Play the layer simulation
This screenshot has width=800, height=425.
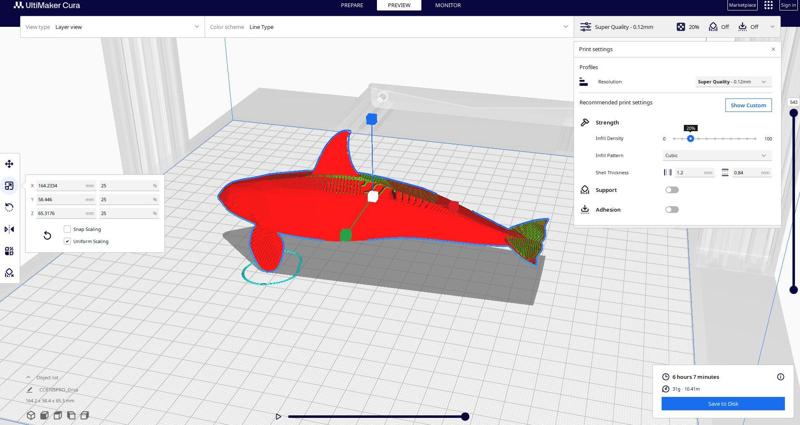(x=278, y=416)
